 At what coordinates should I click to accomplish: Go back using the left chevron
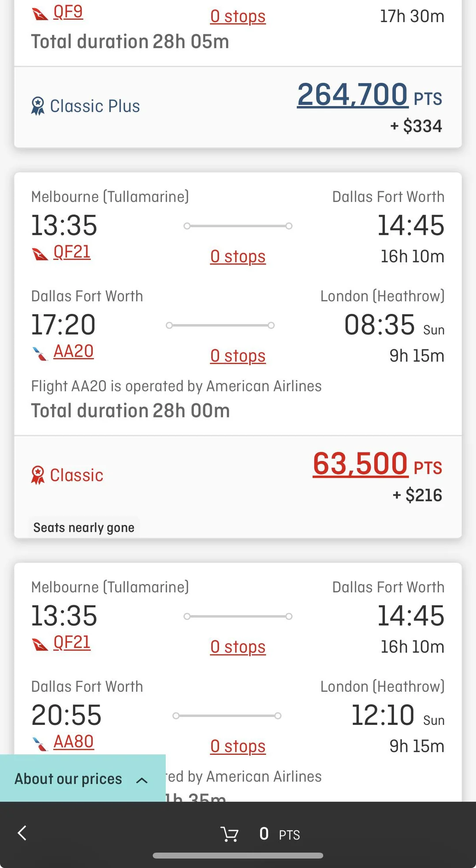[x=22, y=833]
